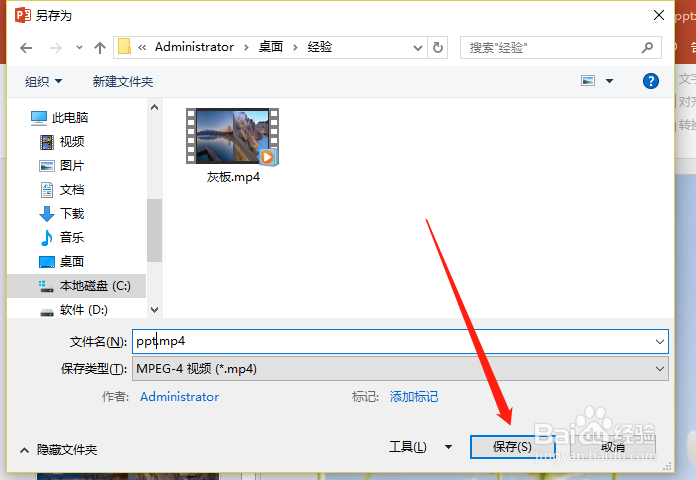Click sidebar scroll up arrow
The width and height of the screenshot is (696, 480).
coord(154,107)
